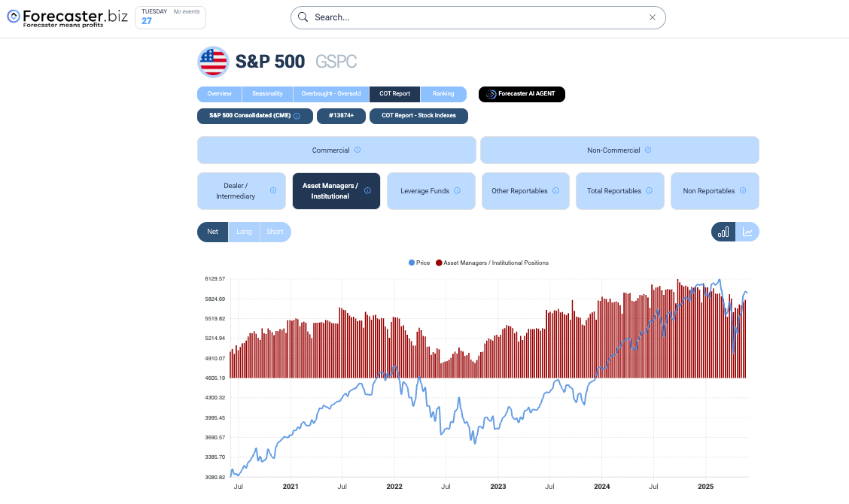
Task: Open info icon beside Leverage Funds
Action: (x=461, y=191)
